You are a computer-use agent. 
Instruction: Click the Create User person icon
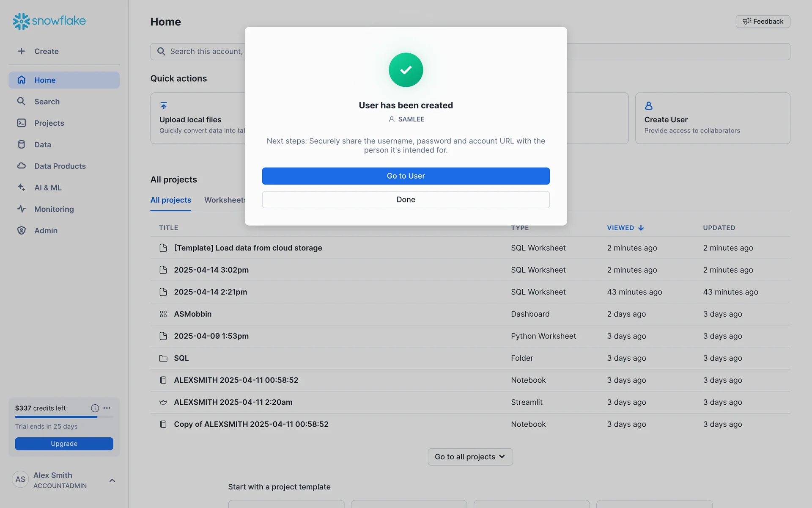pyautogui.click(x=648, y=105)
